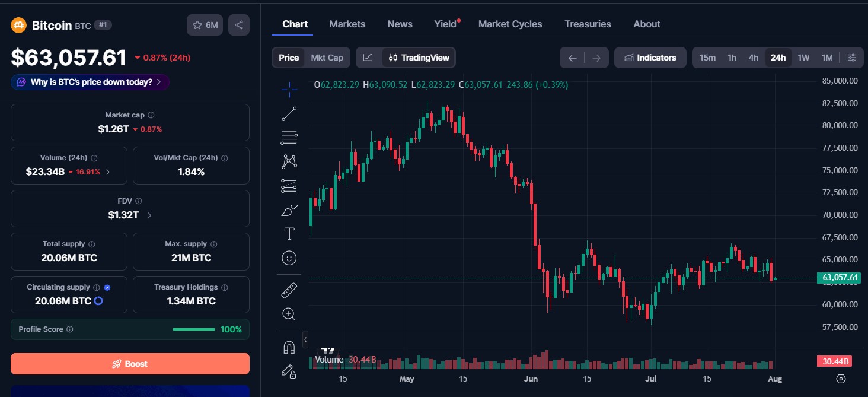Select the TradingView chart mode
The height and width of the screenshot is (397, 868).
point(419,58)
